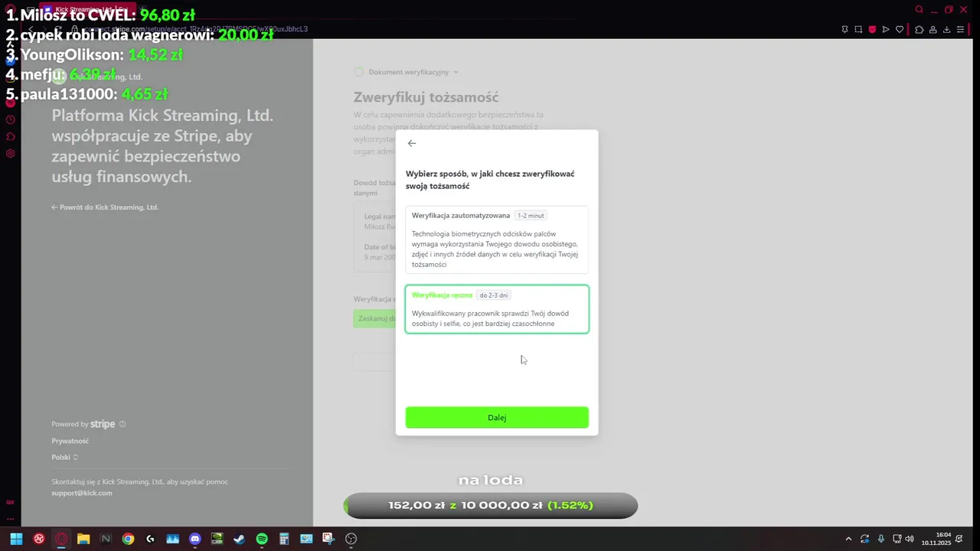980x551 pixels.
Task: Open the N app in the taskbar
Action: [106, 539]
